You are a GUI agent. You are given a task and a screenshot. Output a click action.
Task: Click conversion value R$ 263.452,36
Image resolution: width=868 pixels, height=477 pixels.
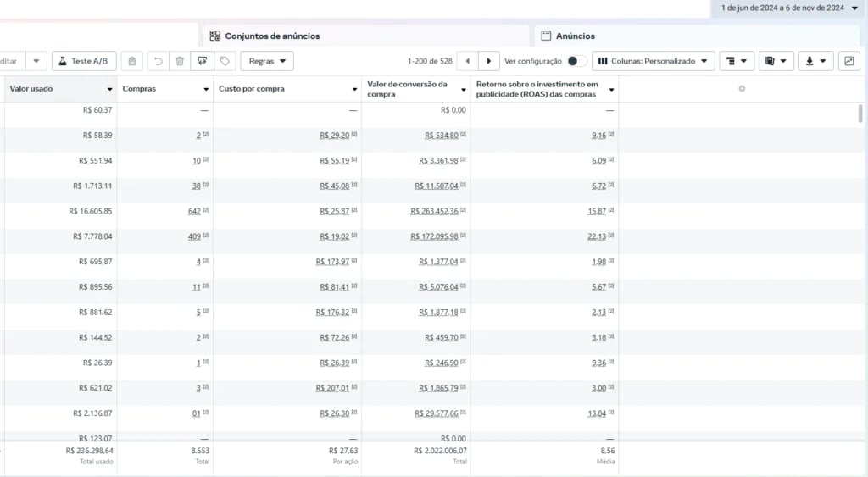click(x=435, y=211)
